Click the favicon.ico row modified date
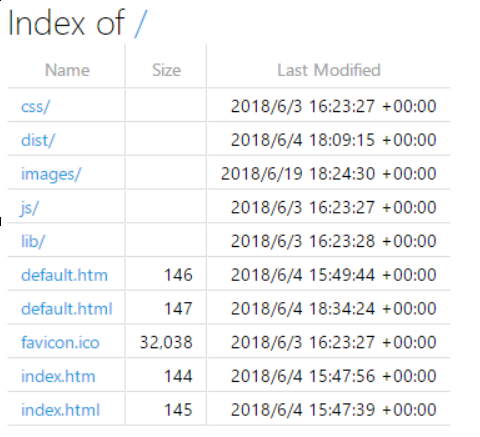The width and height of the screenshot is (480, 437). (x=334, y=342)
